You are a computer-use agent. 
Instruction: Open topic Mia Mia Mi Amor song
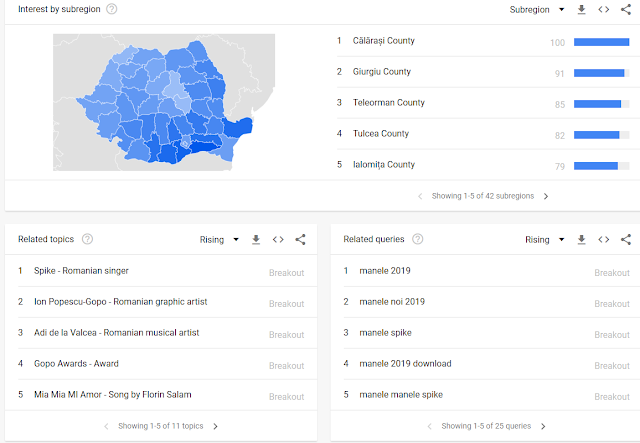pyautogui.click(x=113, y=394)
